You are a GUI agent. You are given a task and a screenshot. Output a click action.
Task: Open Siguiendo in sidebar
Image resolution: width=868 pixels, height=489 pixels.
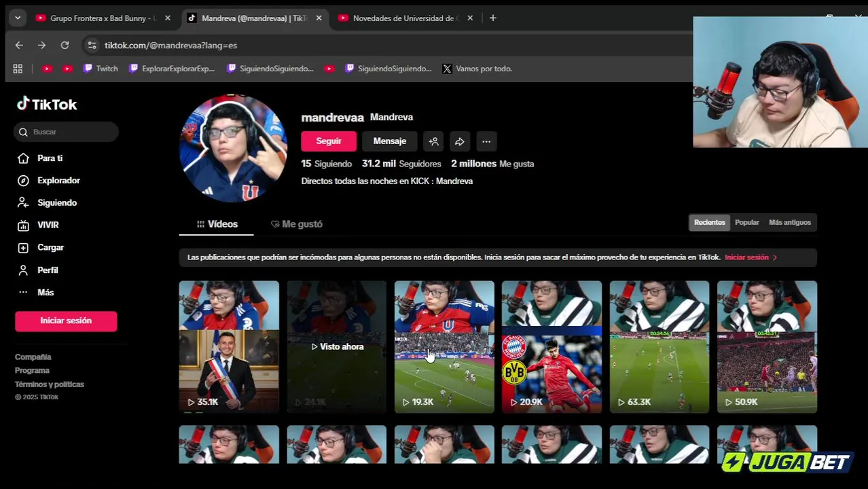[48, 202]
